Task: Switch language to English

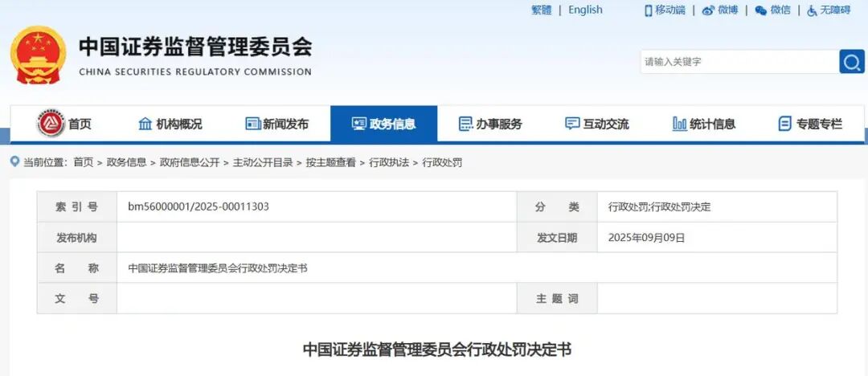Action: (x=585, y=10)
